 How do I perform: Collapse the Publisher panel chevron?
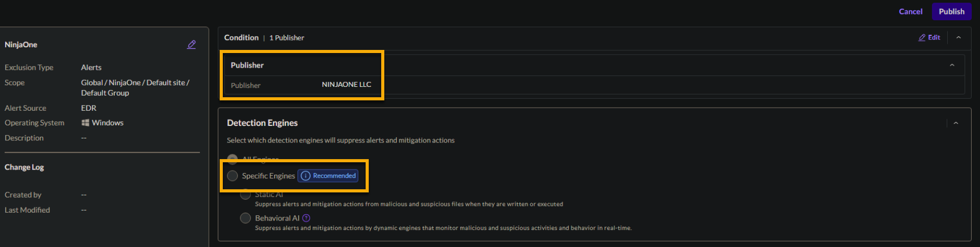[x=952, y=65]
